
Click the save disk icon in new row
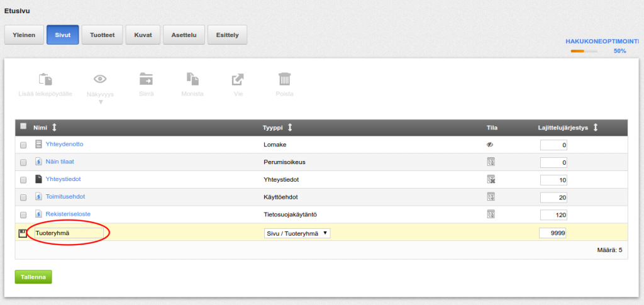point(23,233)
